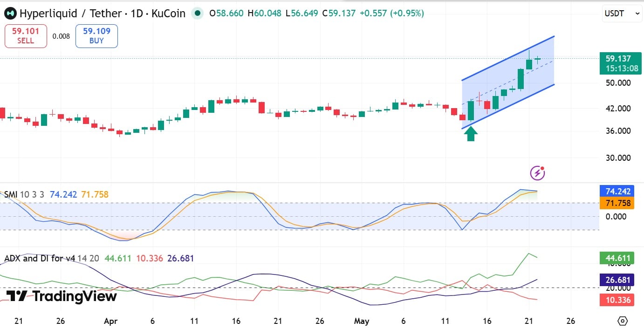Select the SMI 10 3 3 indicator label

(24, 194)
